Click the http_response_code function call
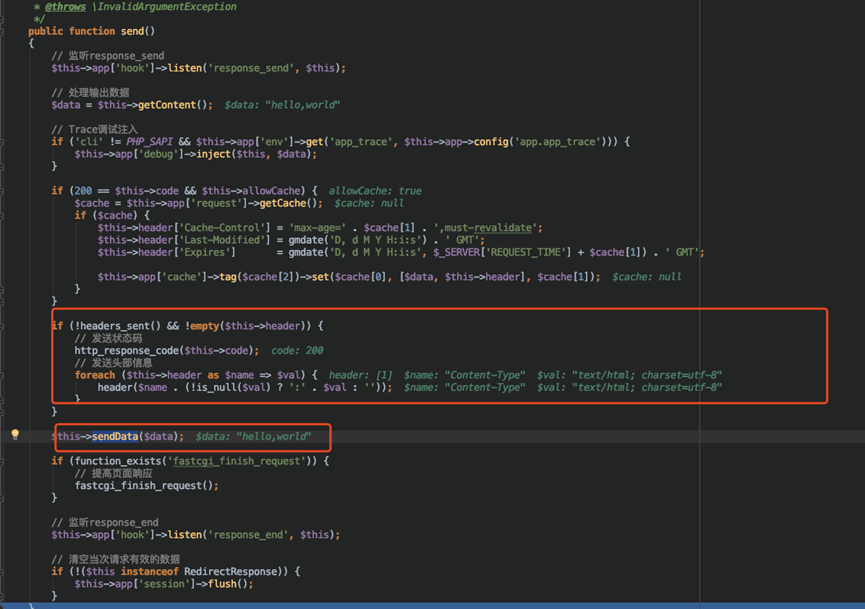The image size is (865, 609). [x=126, y=351]
